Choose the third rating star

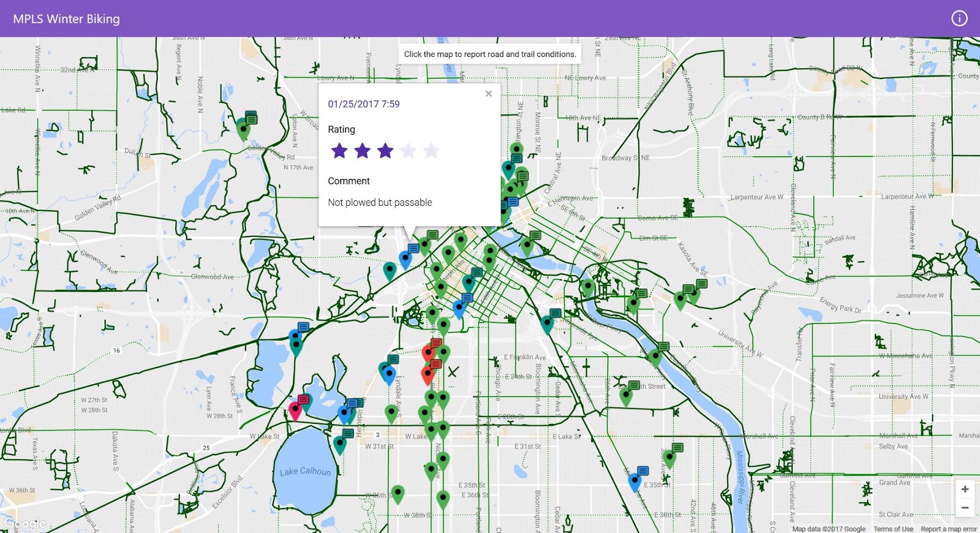pyautogui.click(x=385, y=151)
